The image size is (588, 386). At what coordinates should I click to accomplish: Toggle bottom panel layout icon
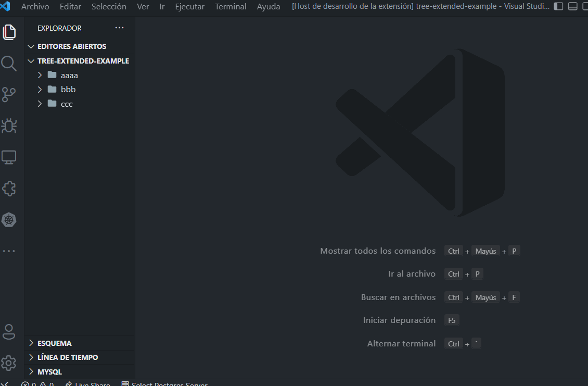tap(572, 6)
